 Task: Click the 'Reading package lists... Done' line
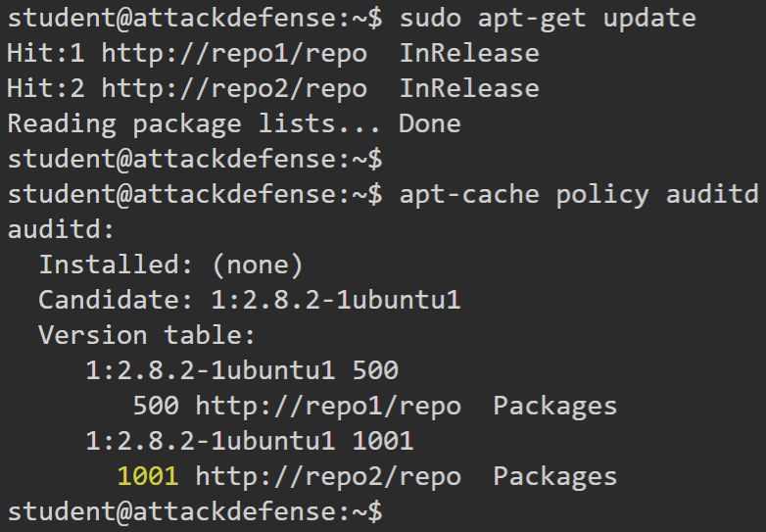point(234,124)
